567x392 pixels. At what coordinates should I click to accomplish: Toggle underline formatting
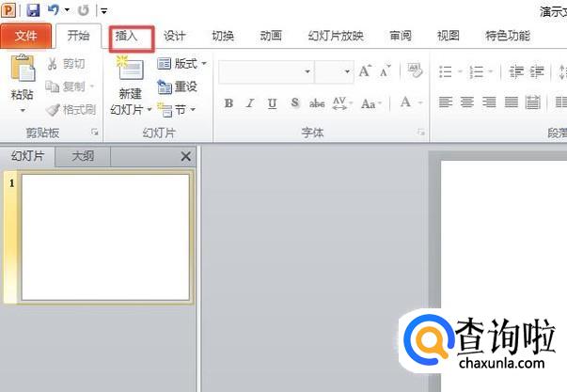(273, 103)
